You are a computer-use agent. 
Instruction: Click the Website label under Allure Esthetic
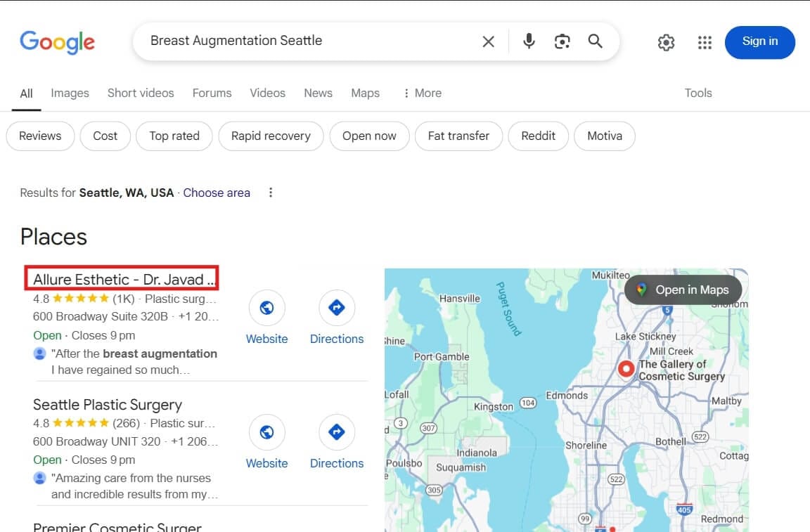(266, 339)
